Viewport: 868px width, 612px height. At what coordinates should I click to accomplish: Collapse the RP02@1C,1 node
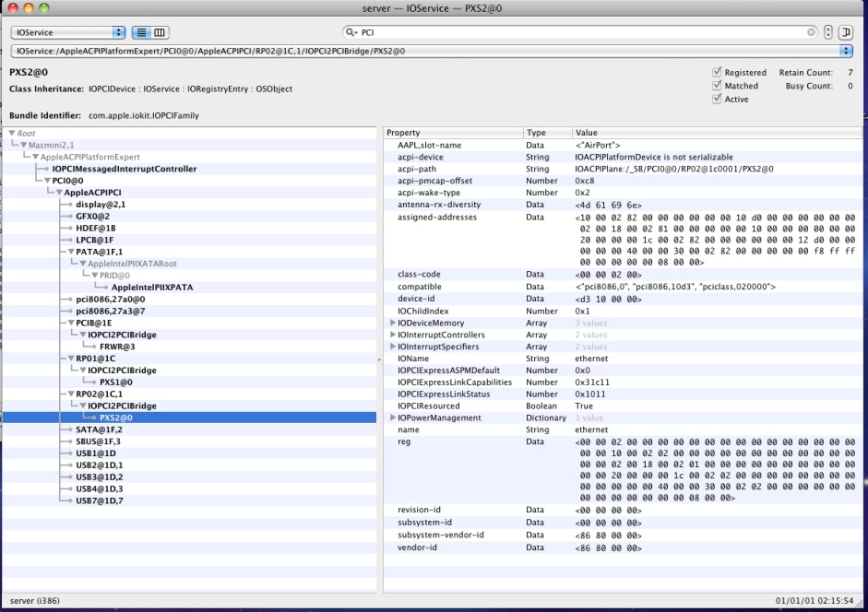pos(71,394)
